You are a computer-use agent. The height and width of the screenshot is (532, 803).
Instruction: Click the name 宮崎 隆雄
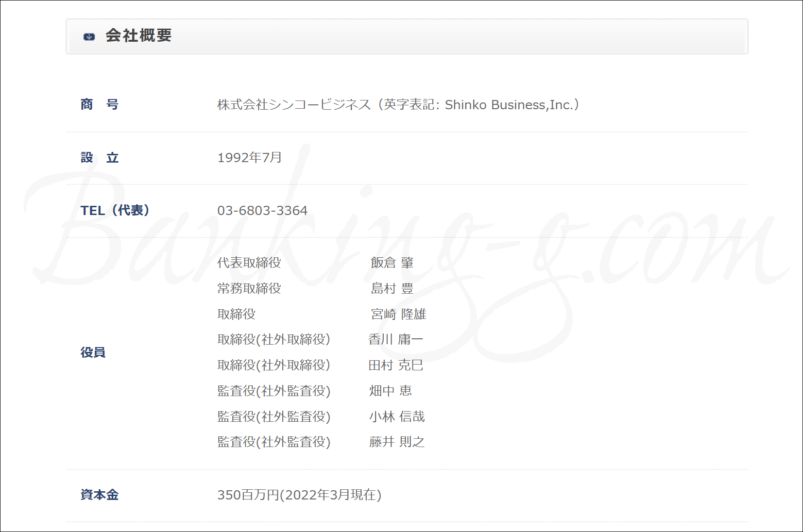click(x=398, y=314)
